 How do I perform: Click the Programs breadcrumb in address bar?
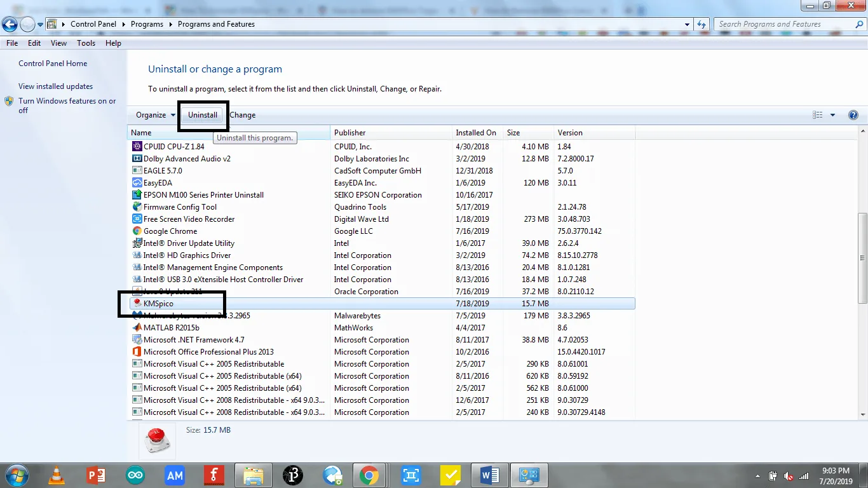147,24
